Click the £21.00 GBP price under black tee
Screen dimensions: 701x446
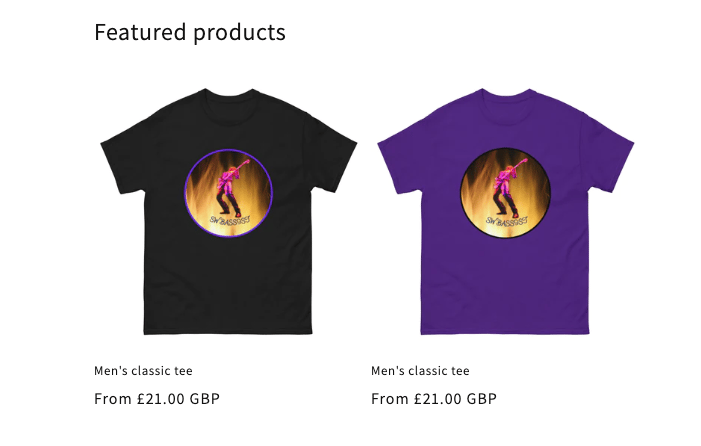178,399
